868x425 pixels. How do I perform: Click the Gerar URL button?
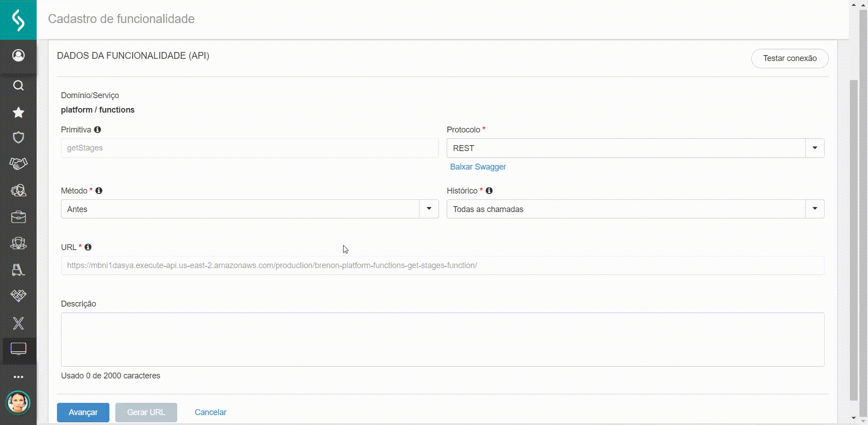pos(146,412)
